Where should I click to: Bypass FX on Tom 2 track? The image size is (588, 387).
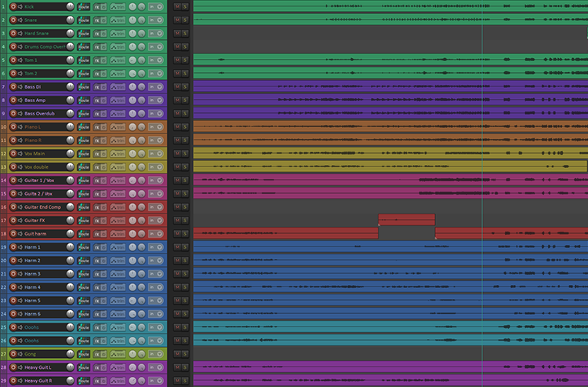(x=103, y=74)
